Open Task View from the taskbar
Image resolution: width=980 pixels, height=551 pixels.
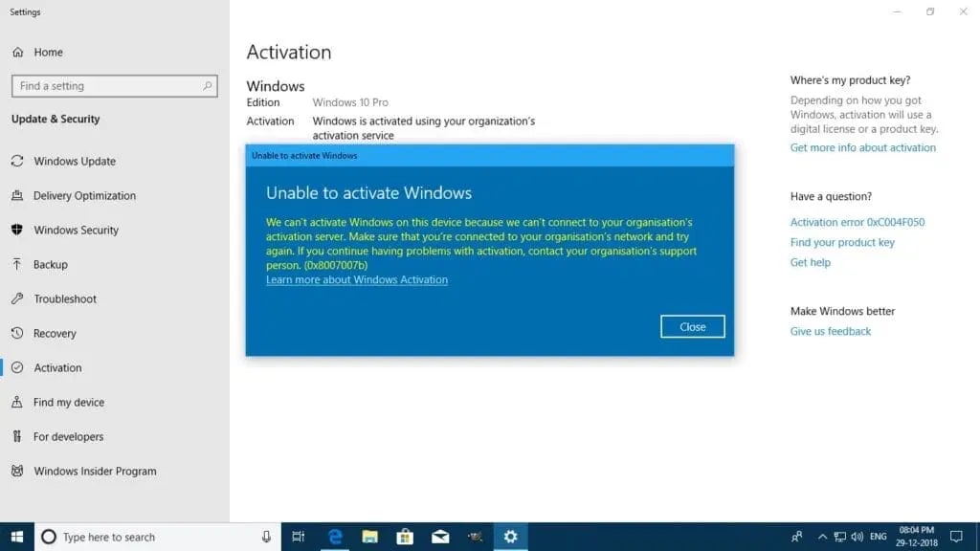(299, 537)
